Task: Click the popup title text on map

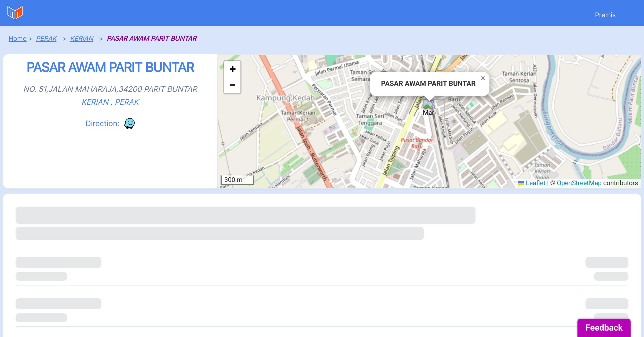Action: pos(428,83)
